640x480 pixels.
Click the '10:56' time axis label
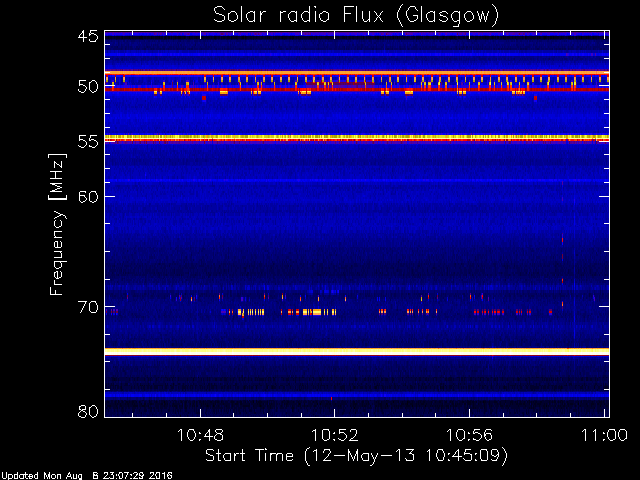pos(469,435)
